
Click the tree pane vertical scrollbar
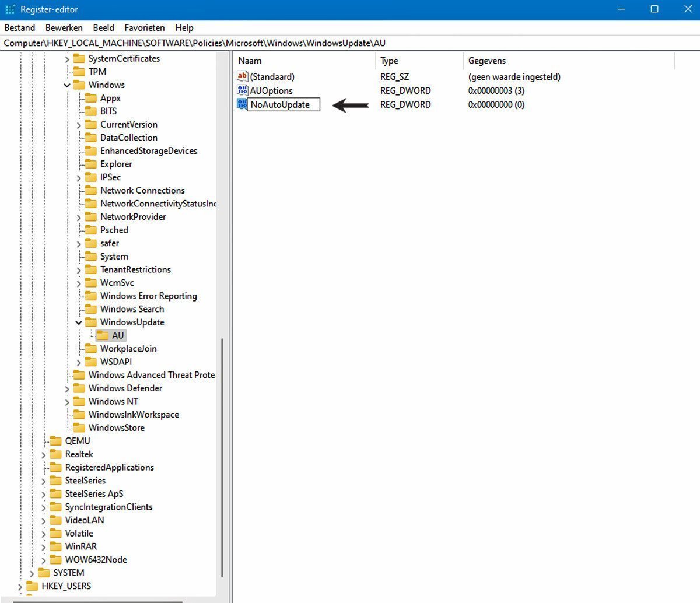click(222, 458)
